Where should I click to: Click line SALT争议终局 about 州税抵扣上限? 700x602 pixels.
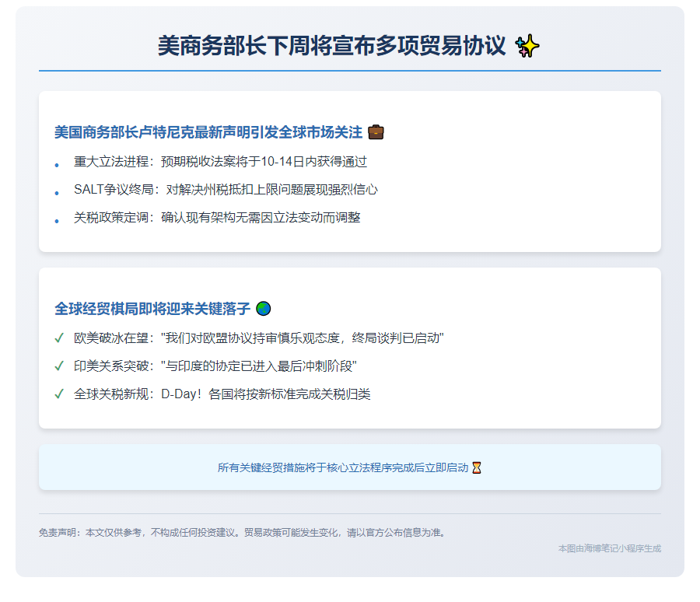coord(226,190)
